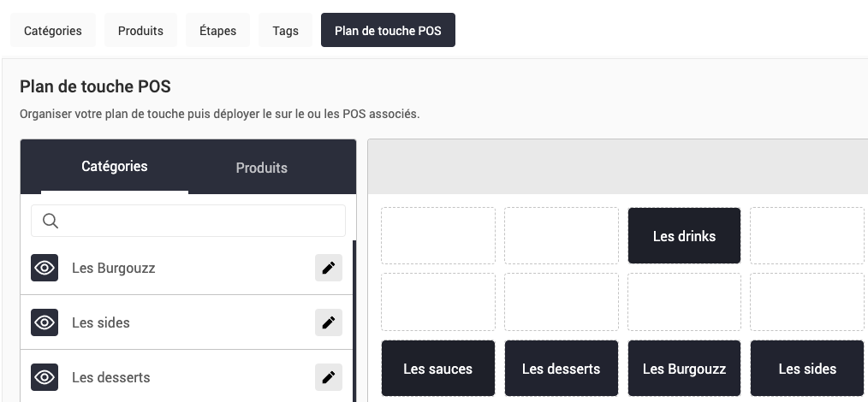
Task: Go to the Étapes tab
Action: 217,31
